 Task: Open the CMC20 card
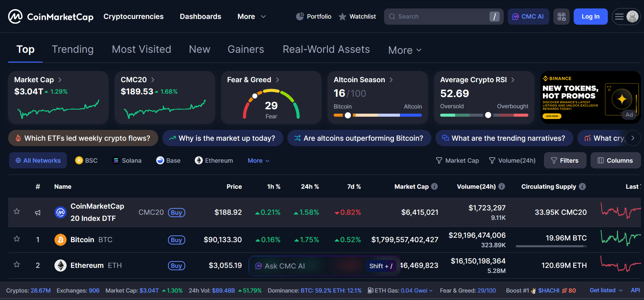click(165, 97)
